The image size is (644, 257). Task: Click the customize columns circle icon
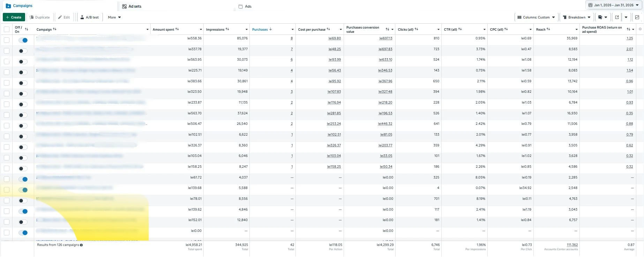click(x=640, y=29)
